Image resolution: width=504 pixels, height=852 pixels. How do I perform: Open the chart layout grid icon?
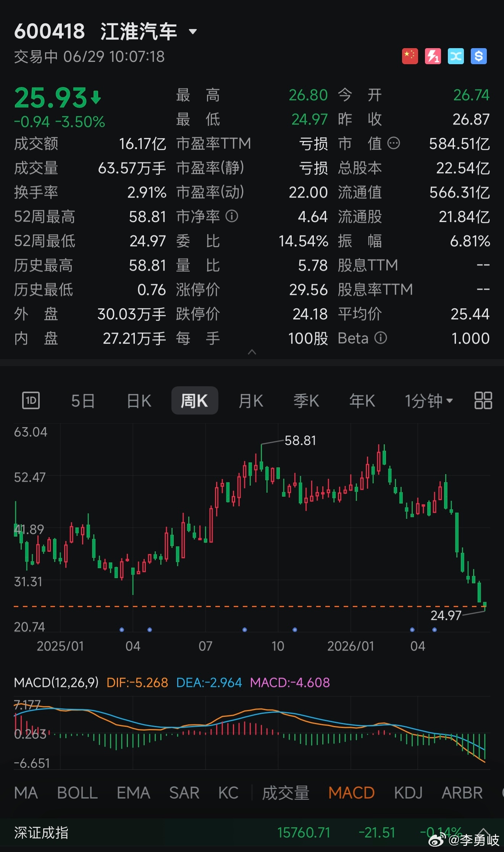point(483,400)
